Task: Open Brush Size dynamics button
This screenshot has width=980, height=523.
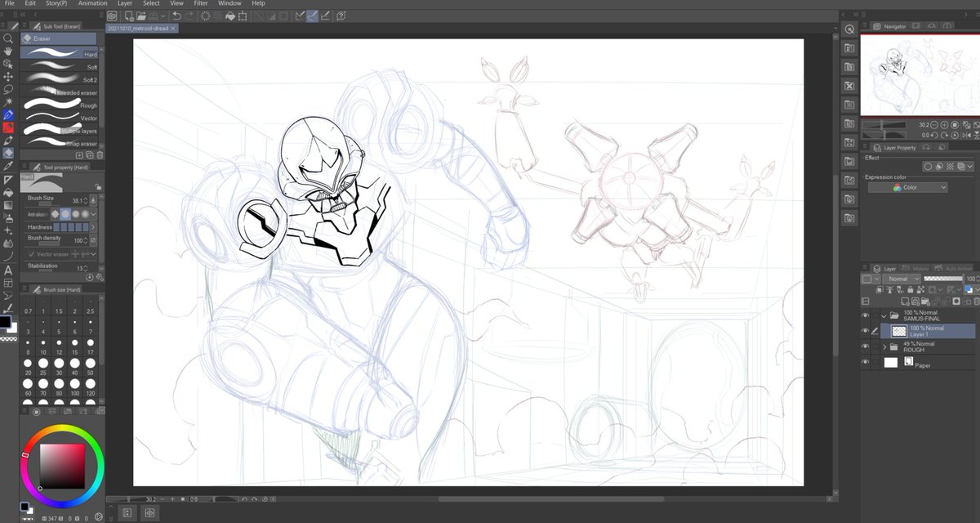Action: [x=92, y=200]
